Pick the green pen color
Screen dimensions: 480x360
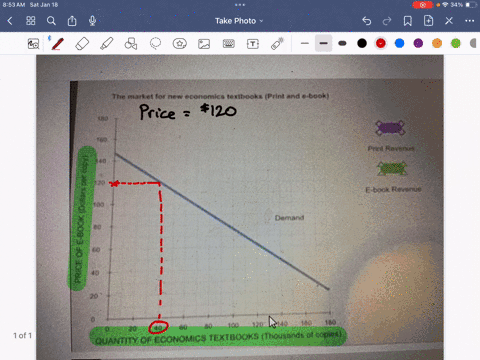point(456,43)
